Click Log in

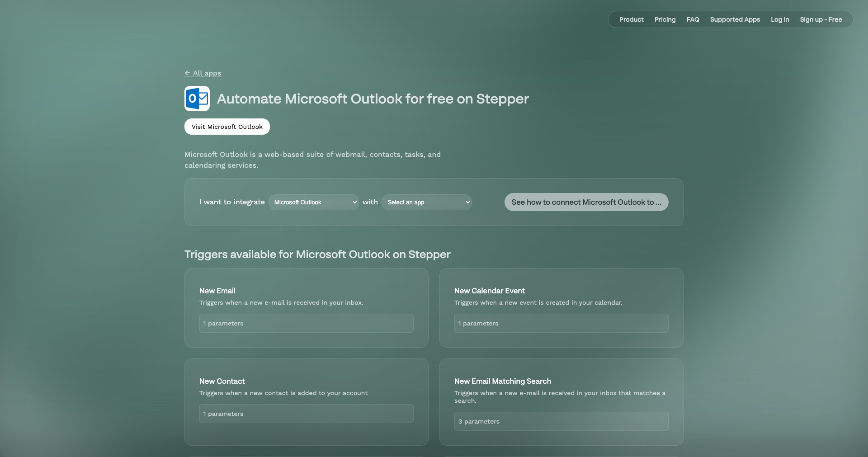coord(780,19)
